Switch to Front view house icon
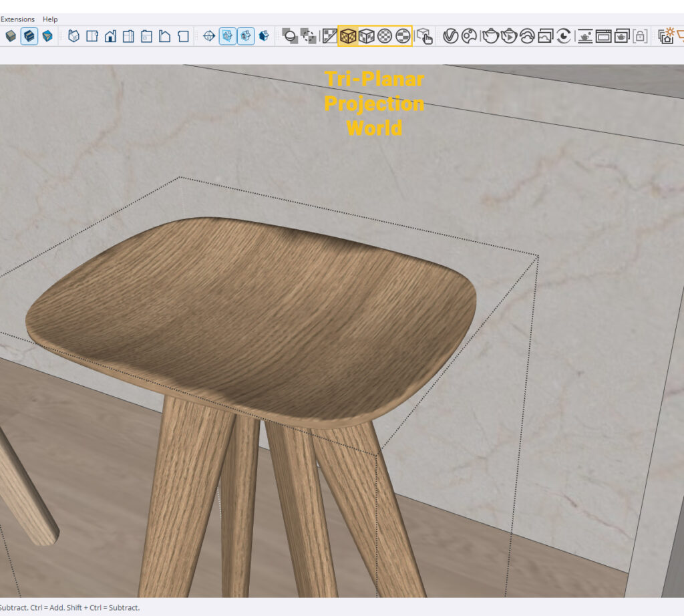The image size is (684, 616). (x=111, y=36)
